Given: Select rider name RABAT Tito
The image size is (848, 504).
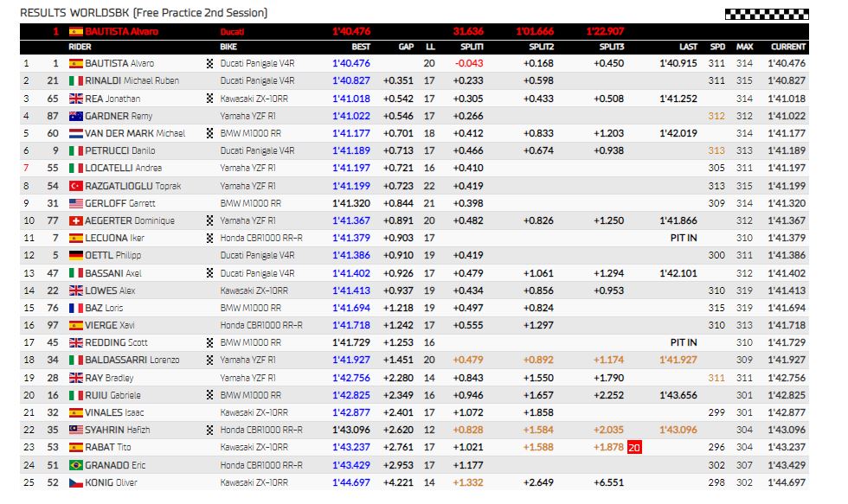Looking at the screenshot, I should (x=108, y=447).
